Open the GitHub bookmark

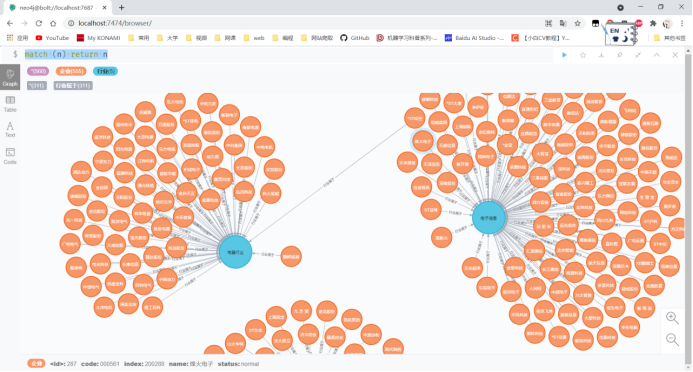pyautogui.click(x=354, y=38)
